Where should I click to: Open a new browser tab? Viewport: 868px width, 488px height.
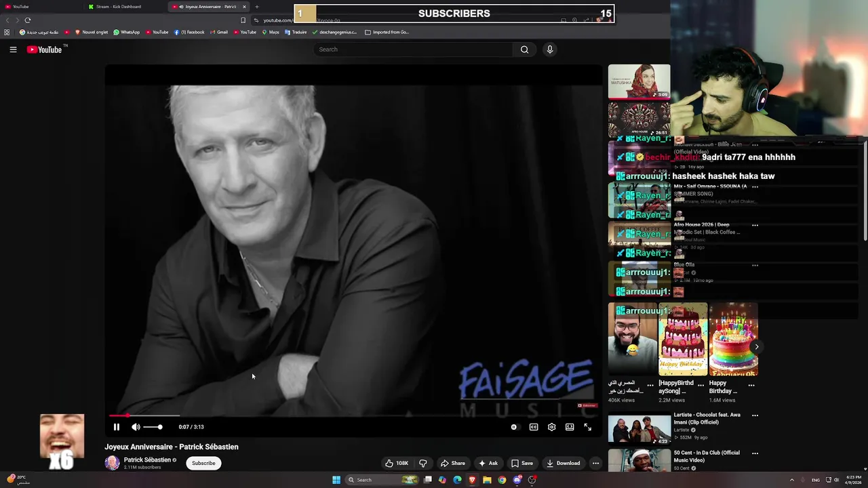click(256, 7)
